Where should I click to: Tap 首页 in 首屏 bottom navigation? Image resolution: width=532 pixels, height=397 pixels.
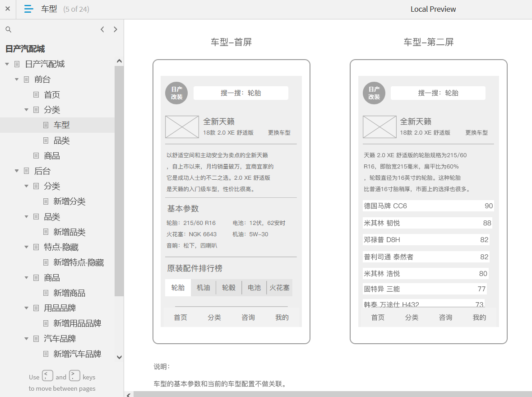pyautogui.click(x=180, y=318)
